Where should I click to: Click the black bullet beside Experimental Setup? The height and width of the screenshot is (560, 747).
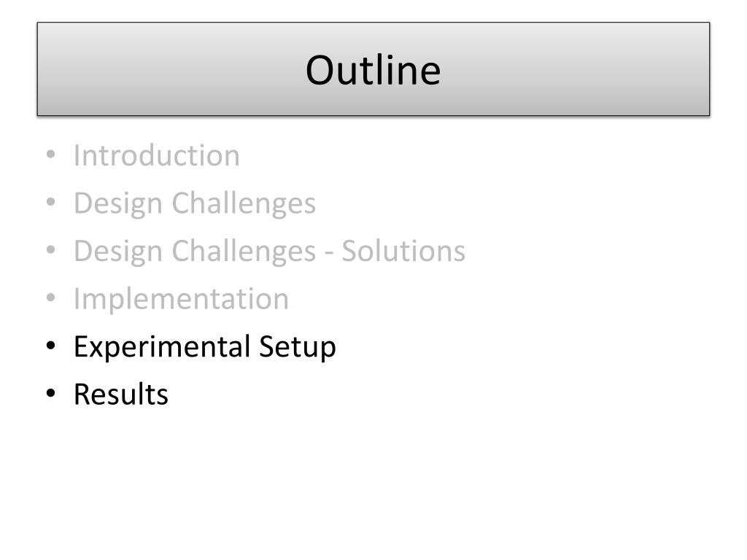coord(51,346)
